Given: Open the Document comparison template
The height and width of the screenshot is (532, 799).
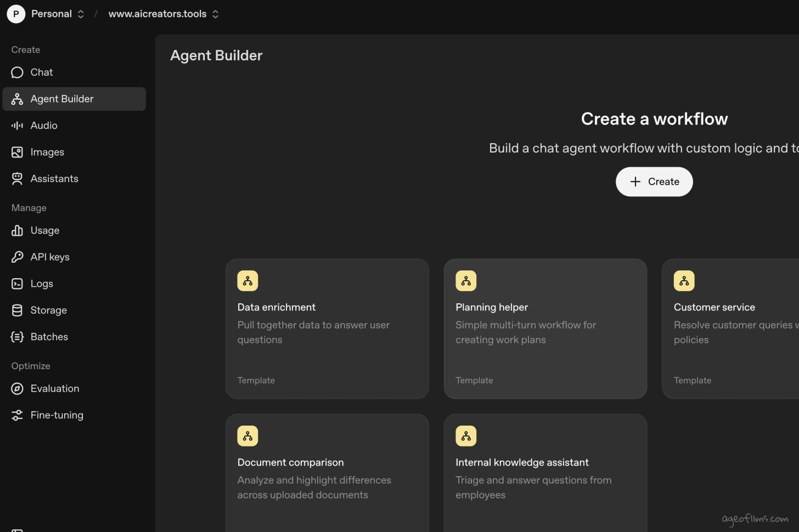Looking at the screenshot, I should [327, 473].
